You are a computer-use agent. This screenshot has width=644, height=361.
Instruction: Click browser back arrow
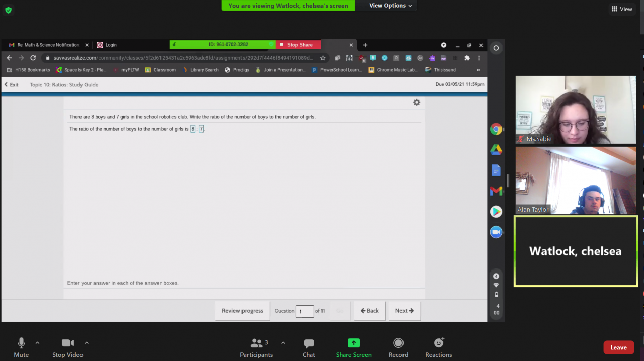point(9,58)
